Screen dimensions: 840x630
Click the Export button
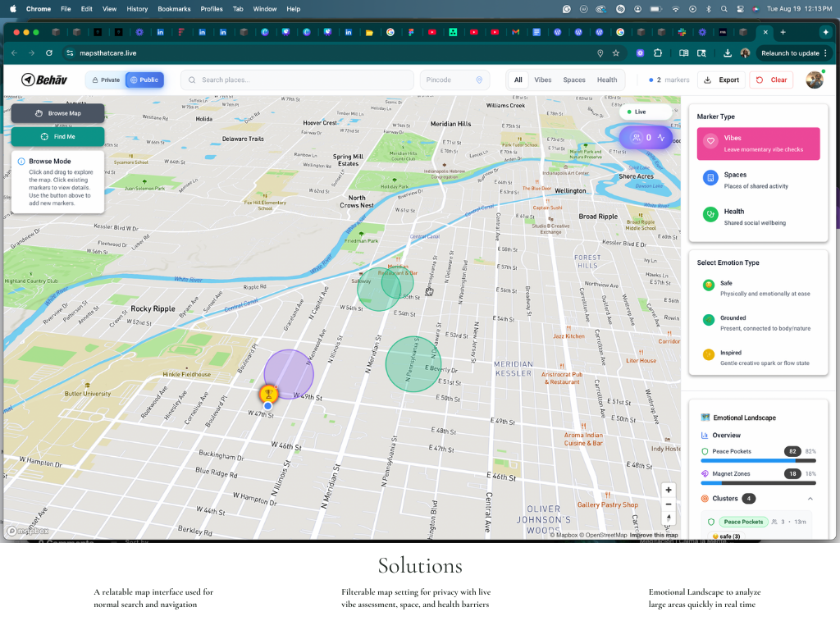coord(721,80)
